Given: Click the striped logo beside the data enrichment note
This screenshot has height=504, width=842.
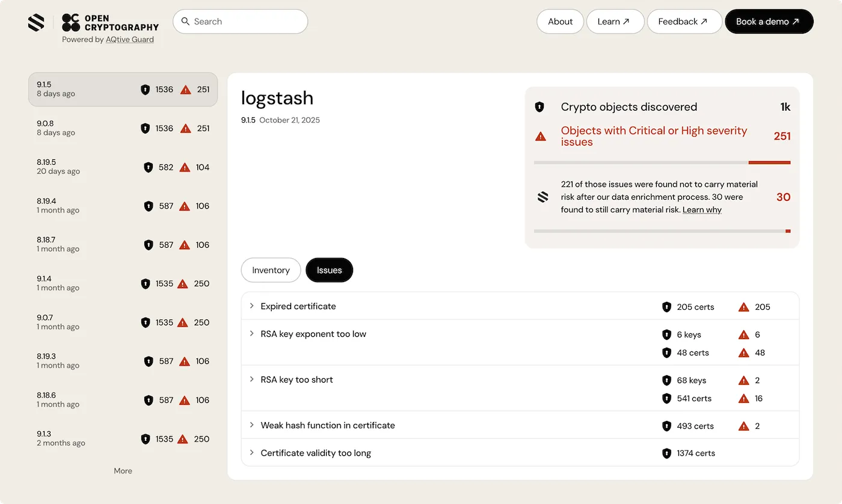Looking at the screenshot, I should 543,197.
